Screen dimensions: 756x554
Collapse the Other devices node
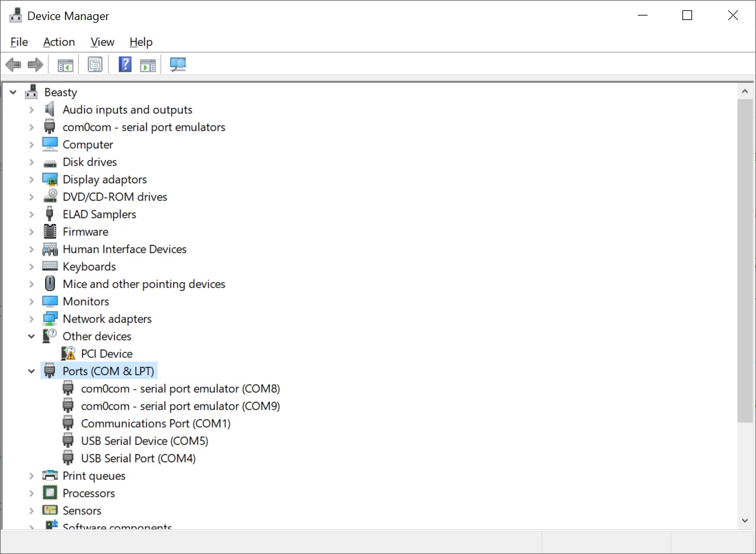coord(31,336)
